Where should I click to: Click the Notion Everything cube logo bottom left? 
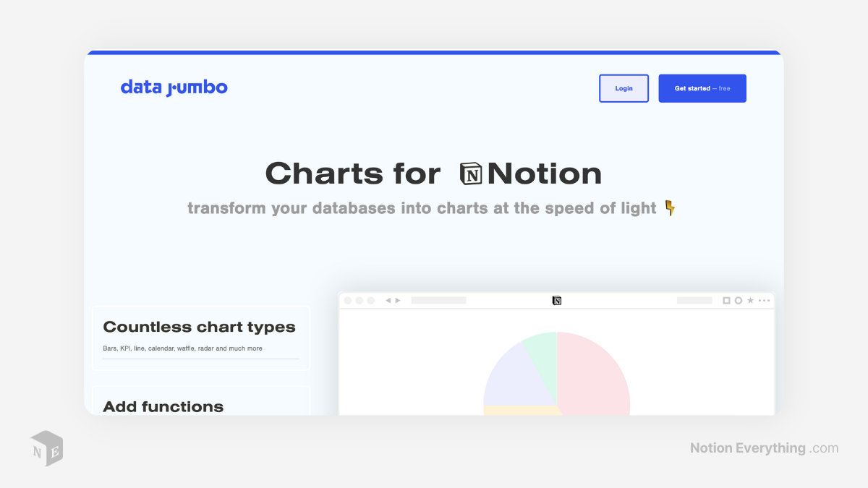tap(46, 448)
